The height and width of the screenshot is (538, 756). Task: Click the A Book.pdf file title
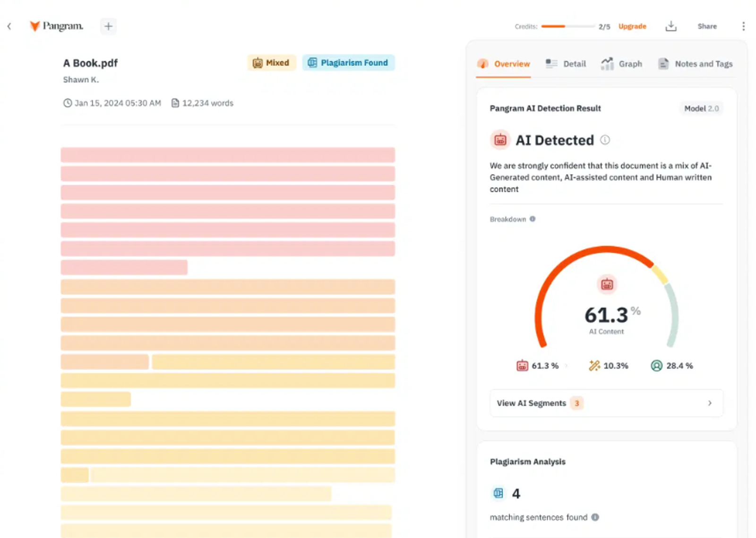pyautogui.click(x=90, y=63)
